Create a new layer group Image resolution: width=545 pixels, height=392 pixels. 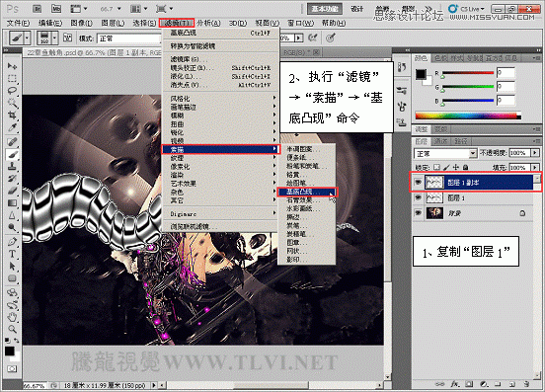coord(498,384)
